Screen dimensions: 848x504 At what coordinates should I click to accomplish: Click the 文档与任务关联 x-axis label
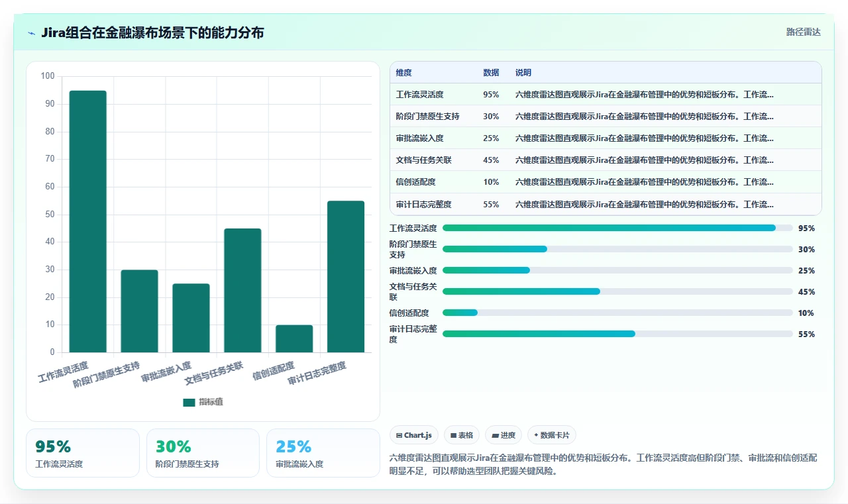(x=214, y=373)
